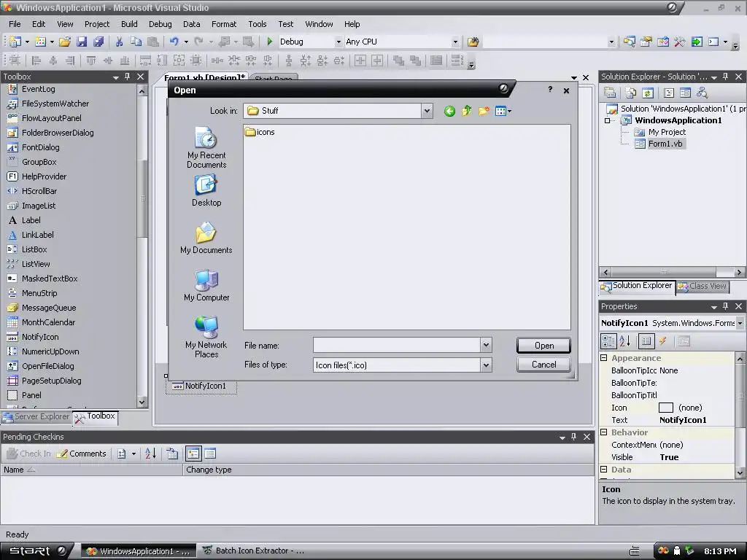Select the Visible property row

[x=667, y=456]
